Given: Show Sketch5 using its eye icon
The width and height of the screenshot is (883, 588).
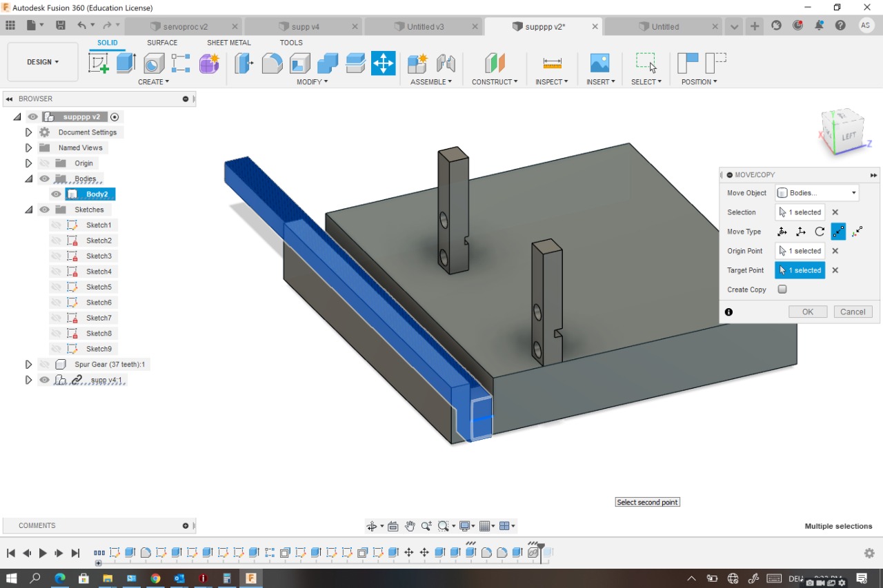Looking at the screenshot, I should coord(57,287).
